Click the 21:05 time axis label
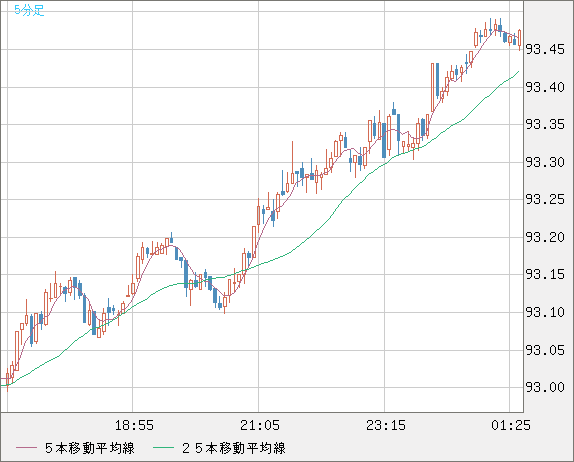Screen dimensions: 574x462 pos(260,425)
